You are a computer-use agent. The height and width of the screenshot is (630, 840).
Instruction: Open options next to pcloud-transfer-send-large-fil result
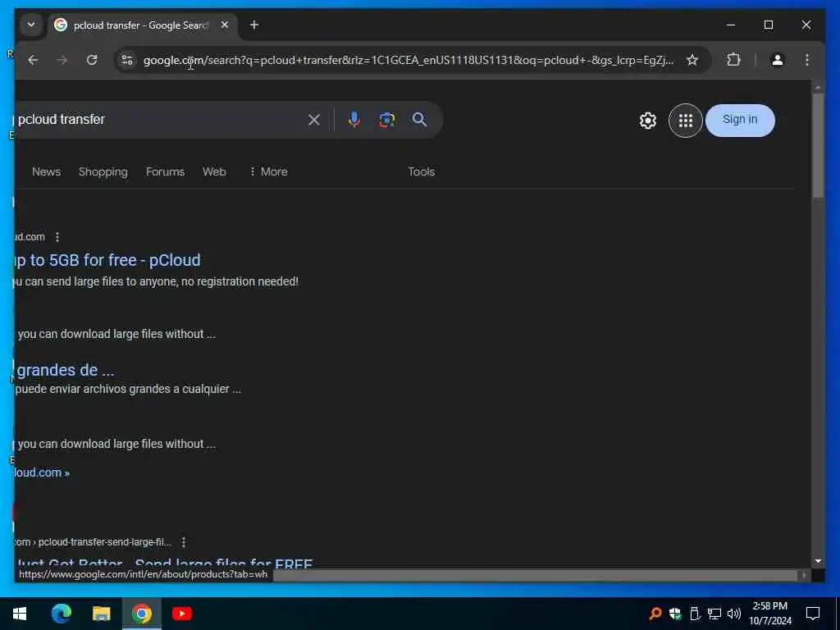[184, 542]
